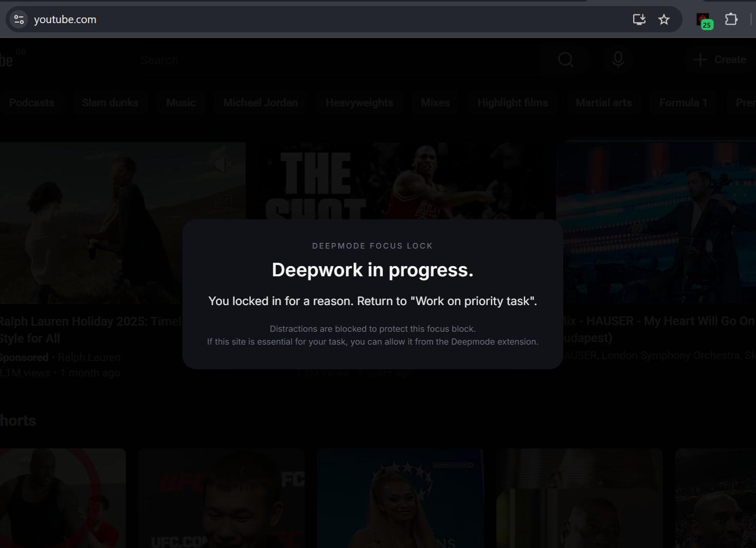This screenshot has height=548, width=756.
Task: Activate voice search microphone icon
Action: (618, 60)
